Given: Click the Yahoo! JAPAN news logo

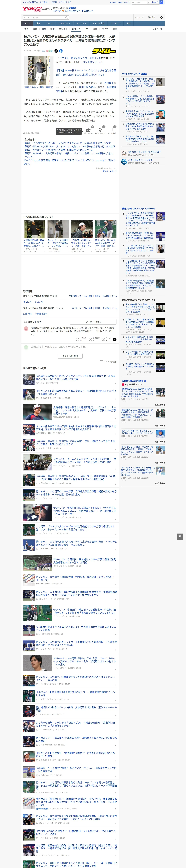Looking at the screenshot, I should 37,9.
